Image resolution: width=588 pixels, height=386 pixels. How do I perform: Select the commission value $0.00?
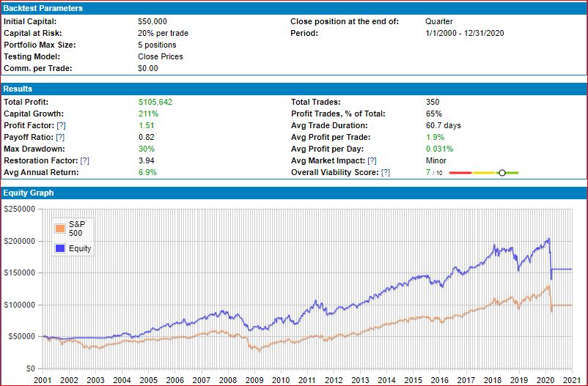click(148, 68)
